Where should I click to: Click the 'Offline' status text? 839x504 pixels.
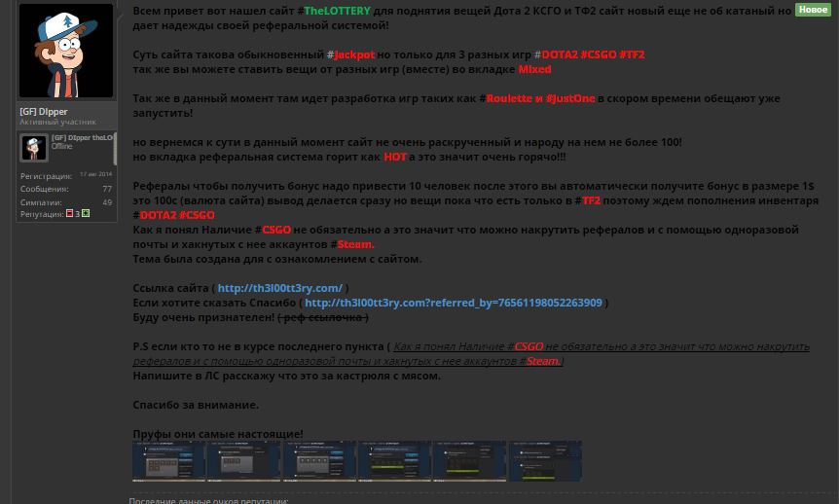tap(61, 146)
